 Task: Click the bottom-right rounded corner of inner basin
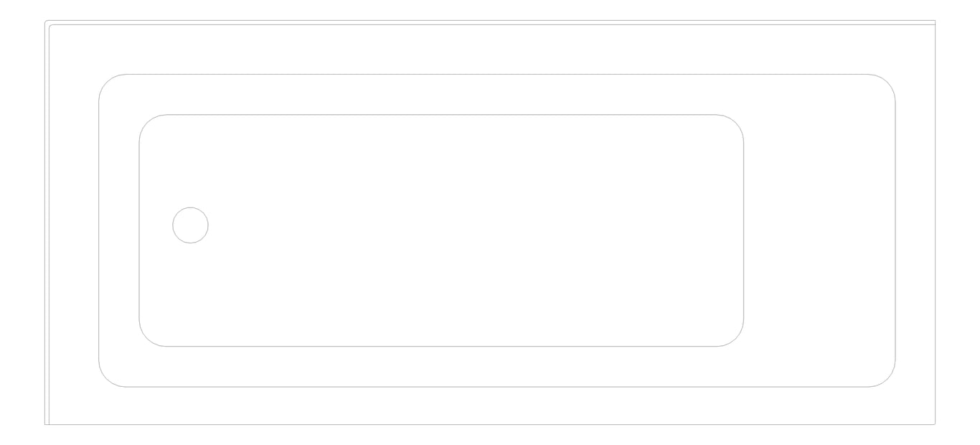point(735,339)
